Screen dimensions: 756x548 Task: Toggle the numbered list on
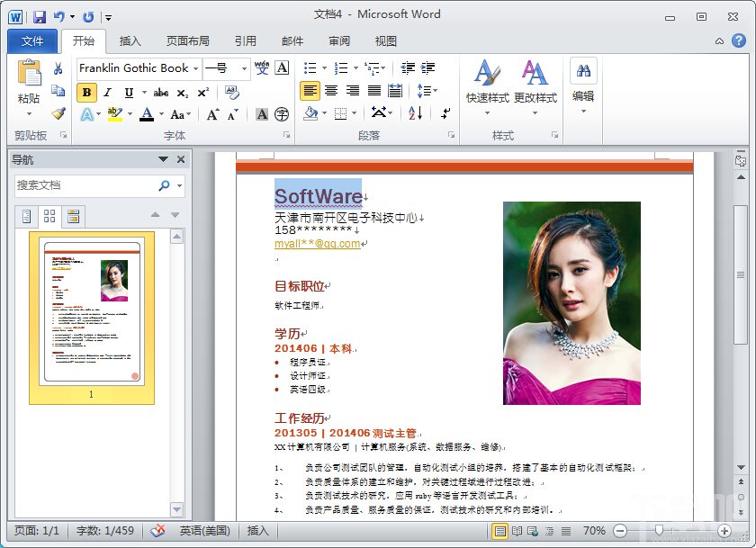(x=340, y=67)
